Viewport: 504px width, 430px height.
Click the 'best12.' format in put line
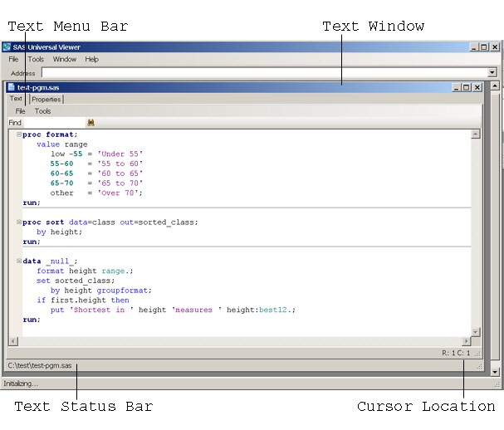pyautogui.click(x=275, y=310)
